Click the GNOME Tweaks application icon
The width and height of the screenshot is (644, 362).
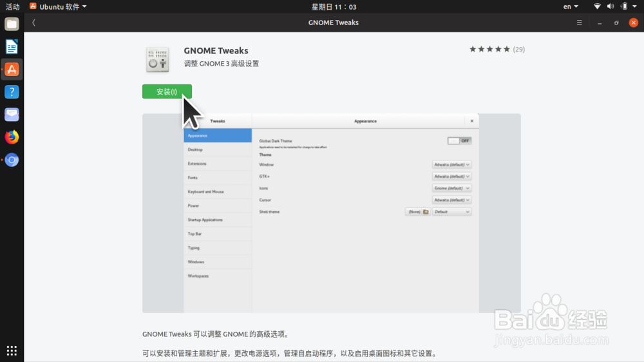158,59
